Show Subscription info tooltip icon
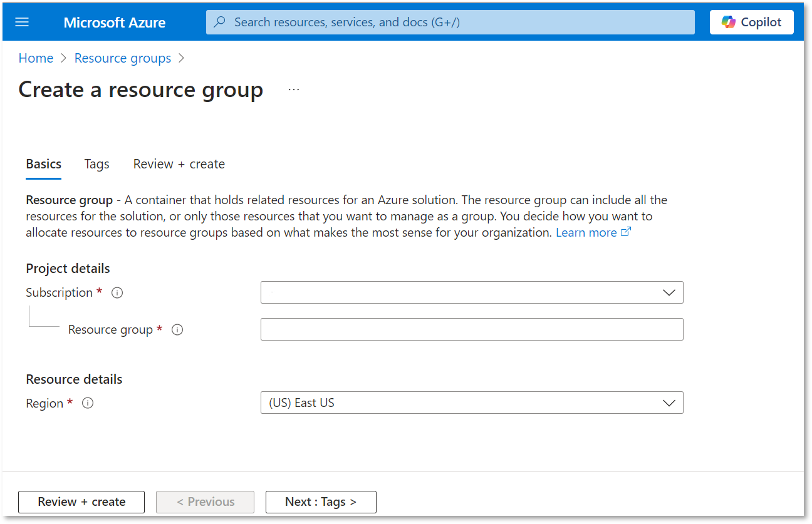 click(x=117, y=292)
